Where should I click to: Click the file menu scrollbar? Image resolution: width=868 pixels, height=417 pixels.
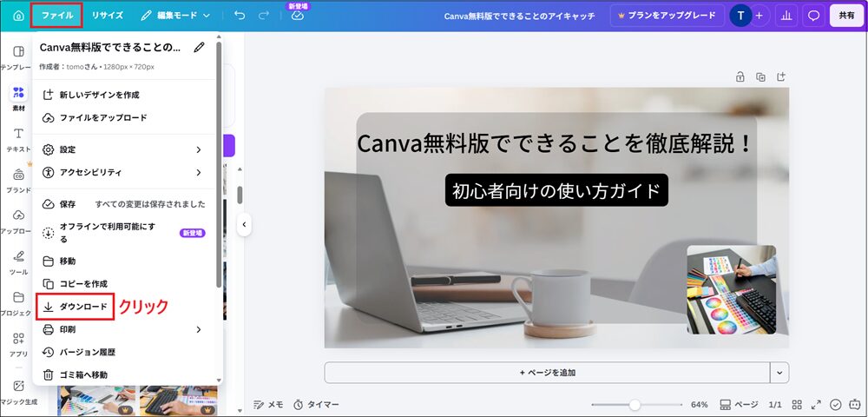point(219,165)
